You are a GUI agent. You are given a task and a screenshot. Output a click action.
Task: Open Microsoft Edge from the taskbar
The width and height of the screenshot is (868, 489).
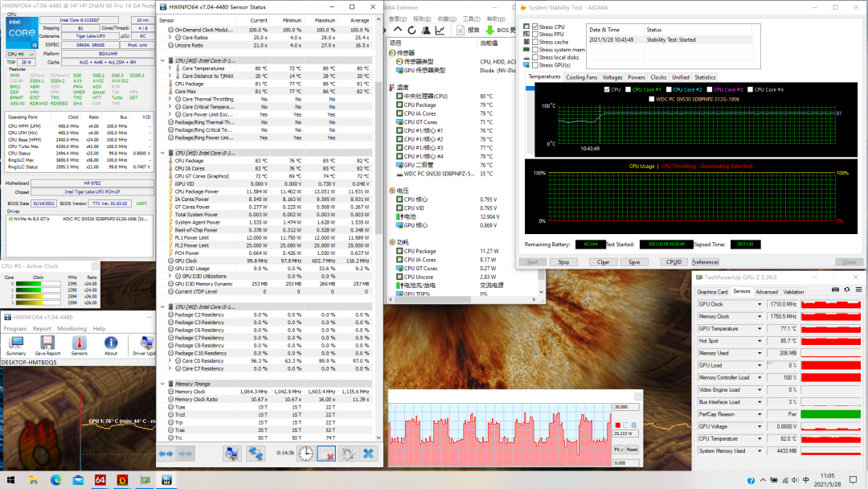(56, 480)
